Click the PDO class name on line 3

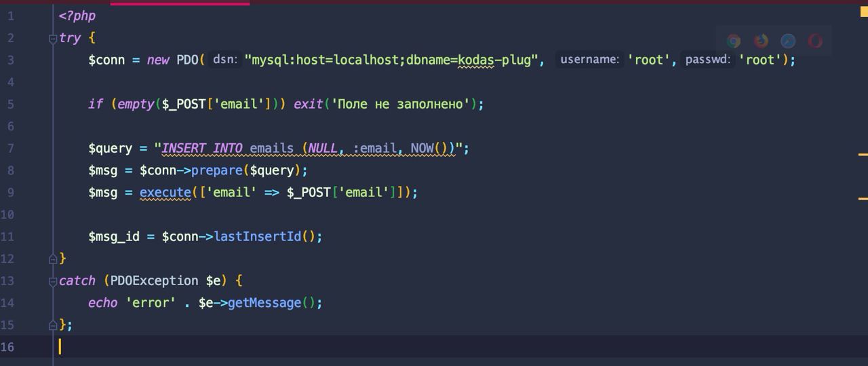coord(188,60)
